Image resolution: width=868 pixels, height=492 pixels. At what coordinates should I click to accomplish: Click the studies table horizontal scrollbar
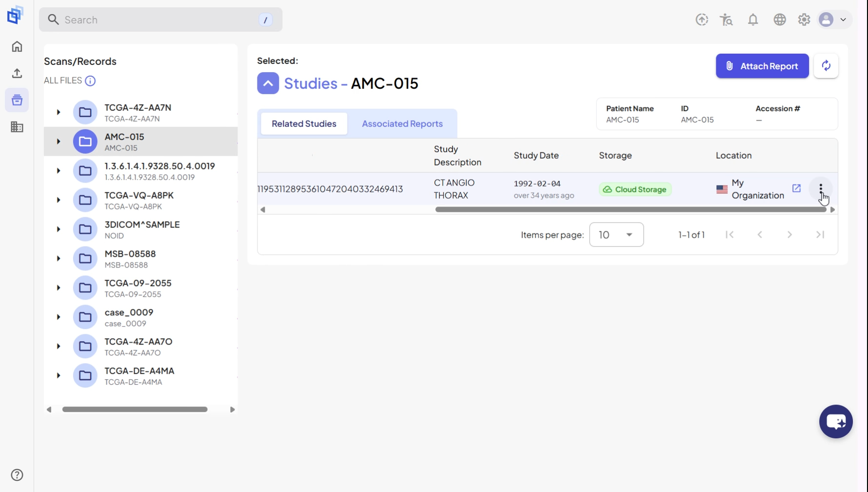coord(631,210)
